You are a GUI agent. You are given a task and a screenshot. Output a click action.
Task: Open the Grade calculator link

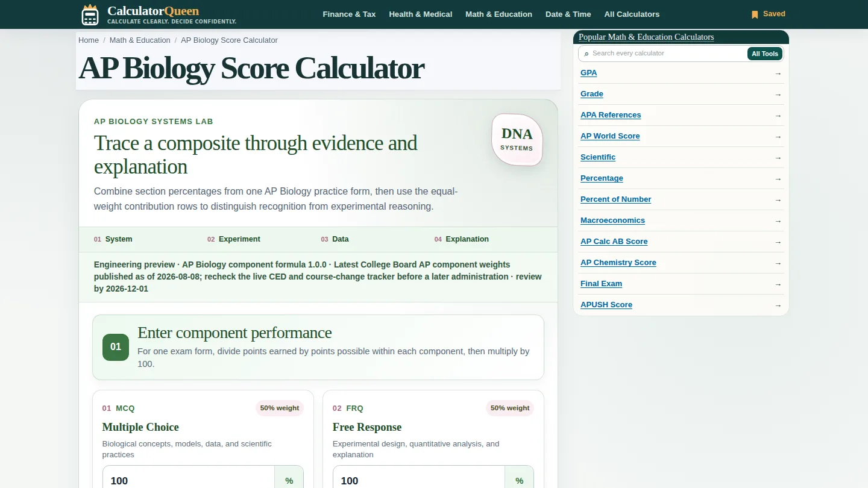pos(592,94)
